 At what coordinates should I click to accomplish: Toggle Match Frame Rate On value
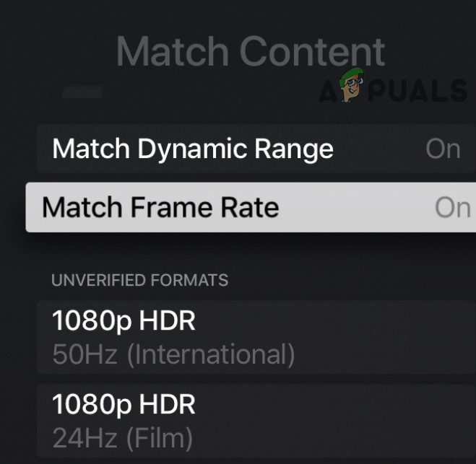452,208
